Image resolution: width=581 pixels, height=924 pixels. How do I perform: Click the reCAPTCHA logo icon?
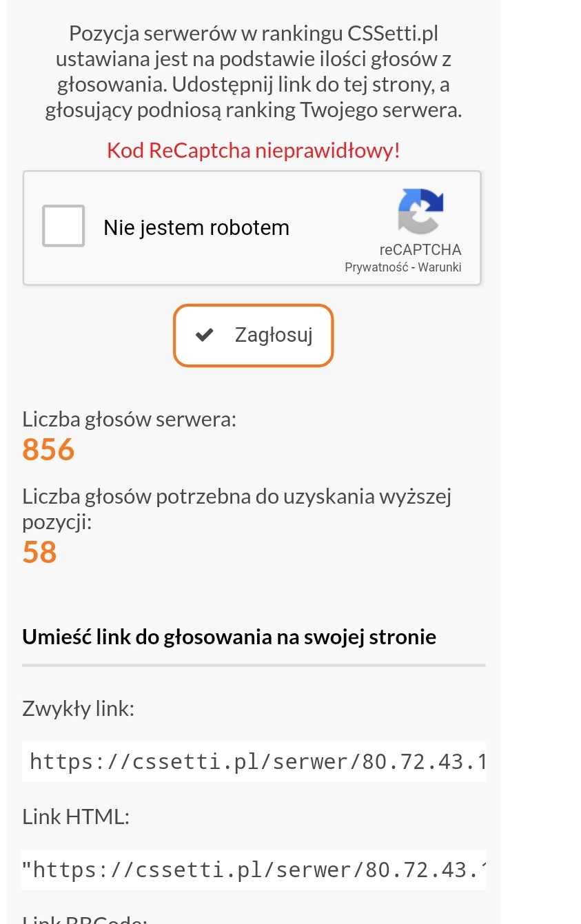coord(420,211)
